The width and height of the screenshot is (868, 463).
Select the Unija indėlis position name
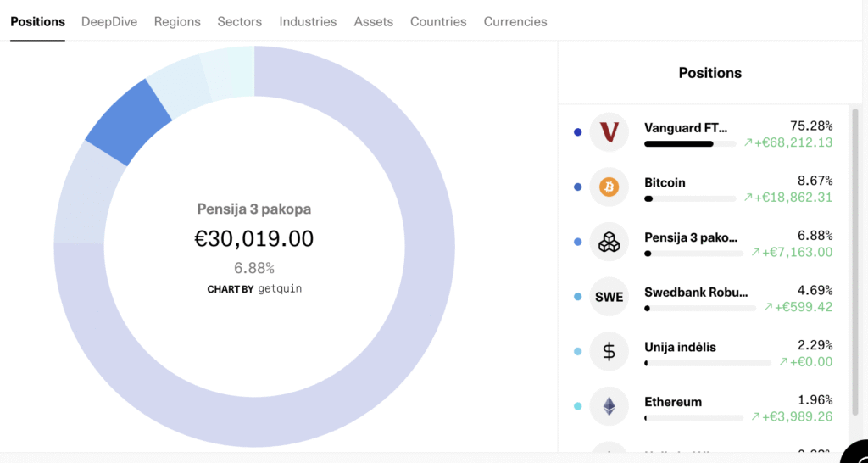(681, 348)
